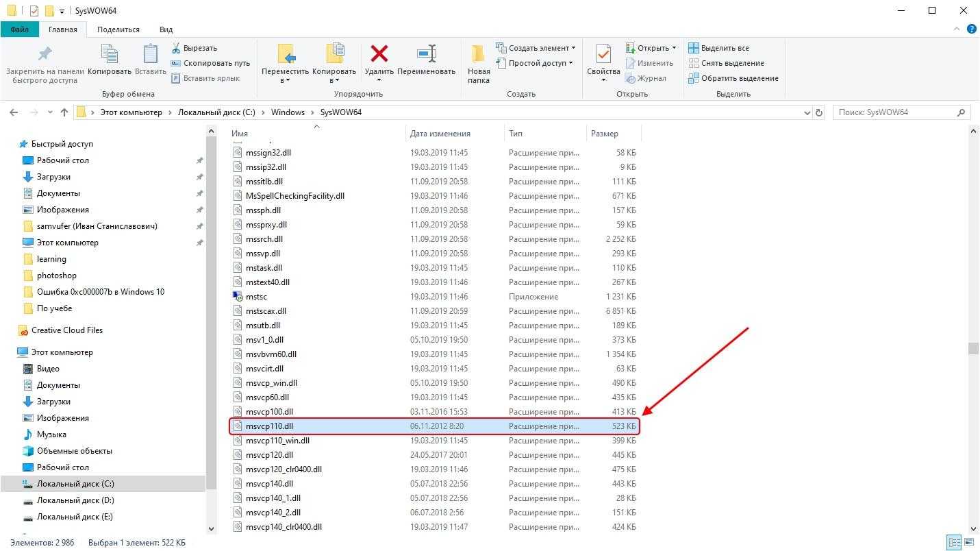Open the address bar history dropdown
980x551 pixels.
click(806, 112)
